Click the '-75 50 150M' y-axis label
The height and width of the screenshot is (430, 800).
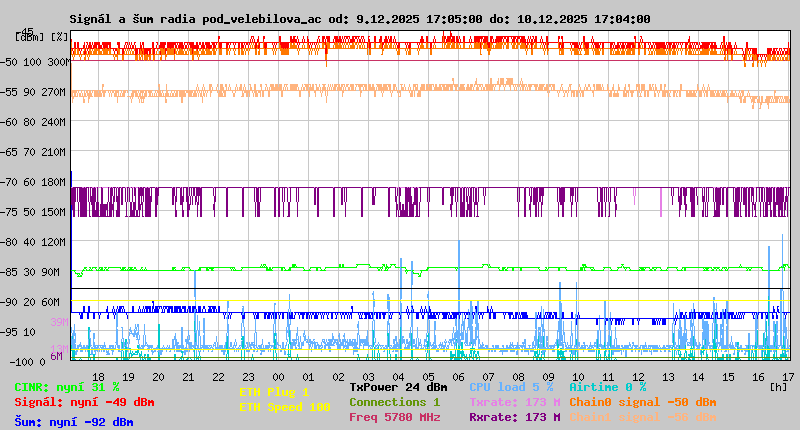coord(33,212)
